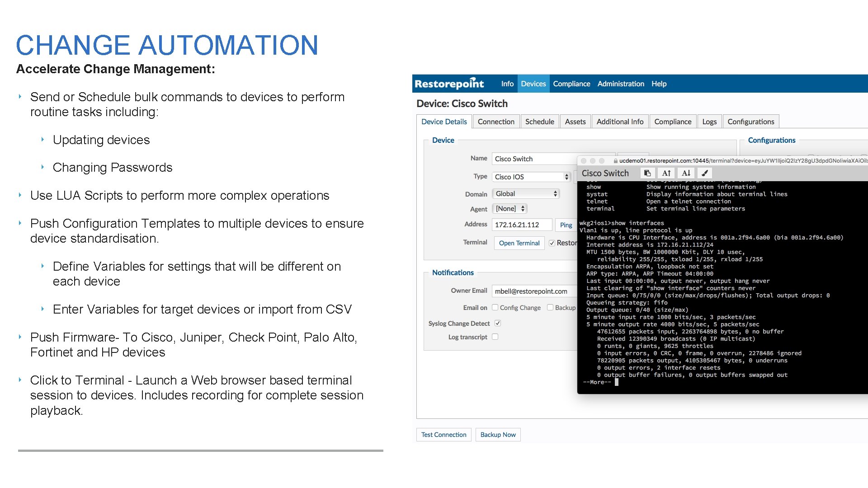Toggle the Restore checkbox beside Open Terminal

552,243
